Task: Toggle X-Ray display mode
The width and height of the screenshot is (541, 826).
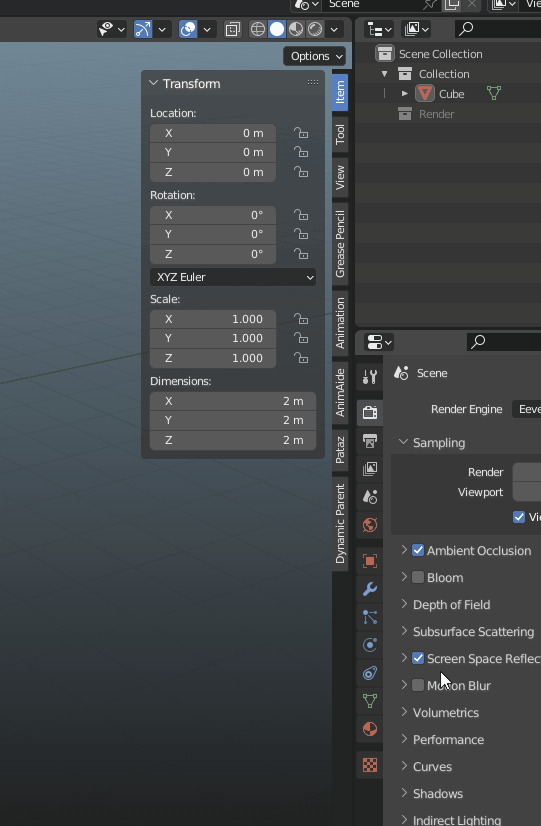Action: coord(232,29)
